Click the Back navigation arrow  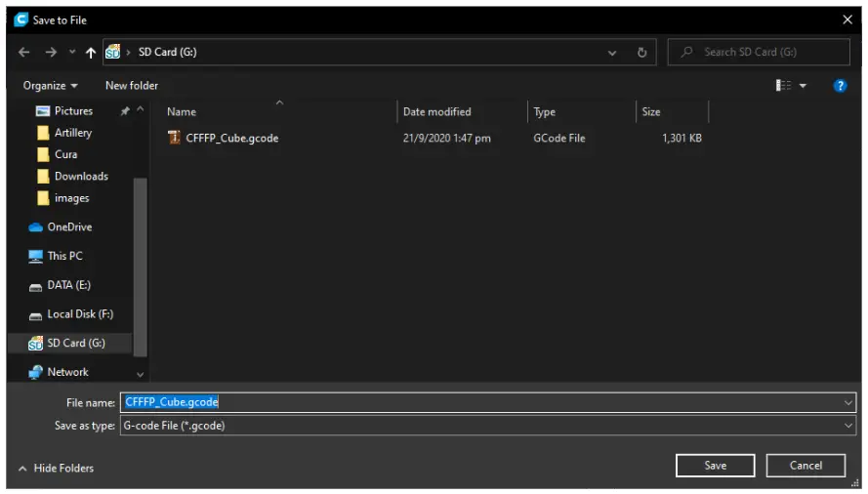click(x=24, y=53)
